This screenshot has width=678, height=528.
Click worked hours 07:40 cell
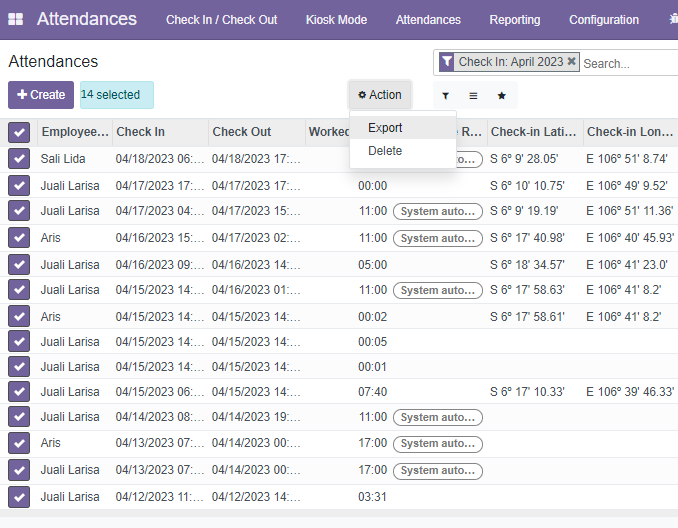(372, 392)
